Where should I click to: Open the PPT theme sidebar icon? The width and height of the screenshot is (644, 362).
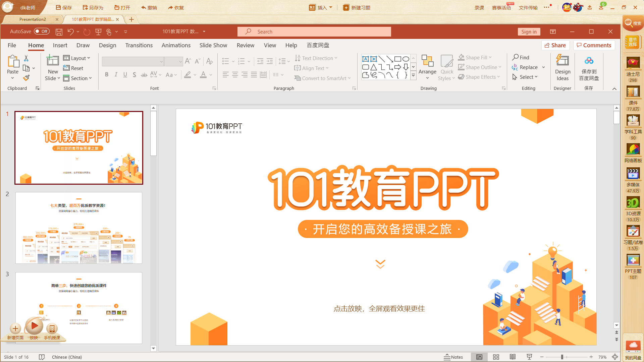(633, 260)
